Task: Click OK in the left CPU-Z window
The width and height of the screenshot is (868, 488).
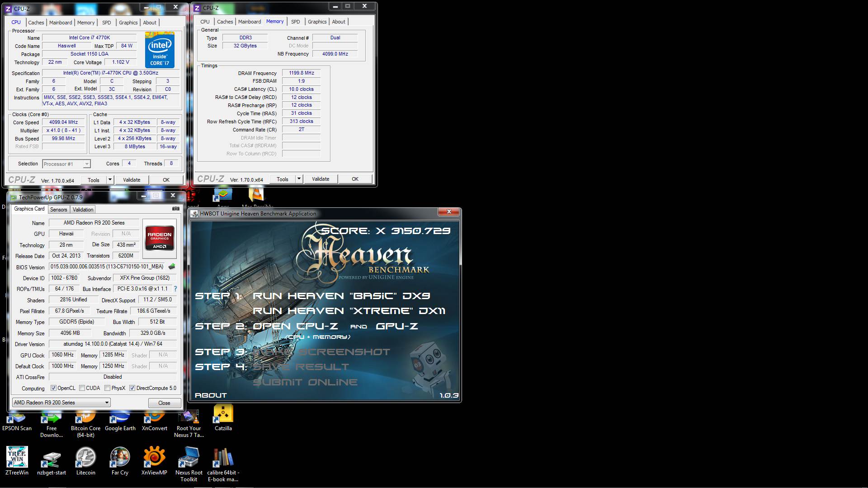Action: 166,180
